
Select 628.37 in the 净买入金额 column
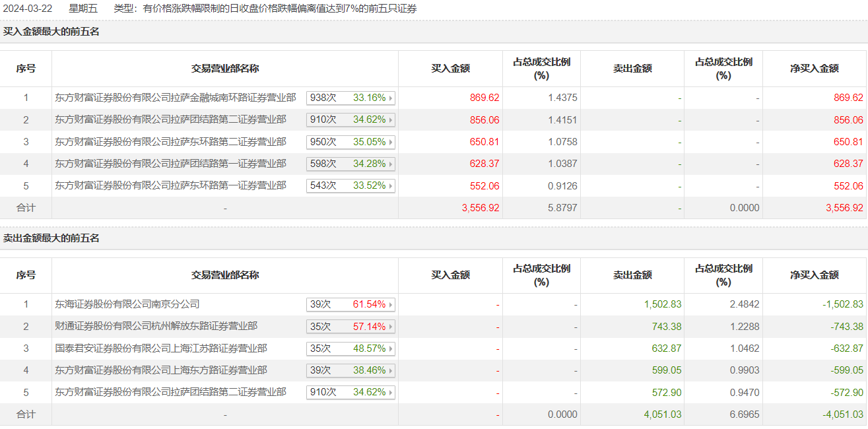(x=848, y=164)
